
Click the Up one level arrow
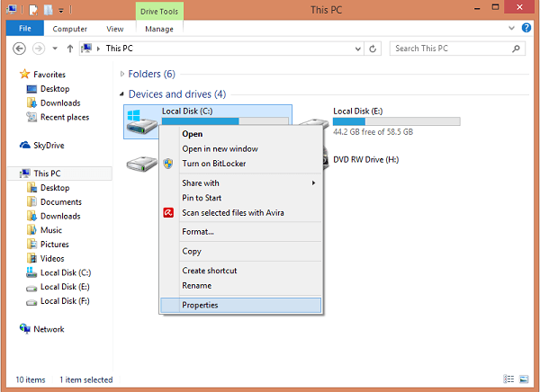point(70,49)
